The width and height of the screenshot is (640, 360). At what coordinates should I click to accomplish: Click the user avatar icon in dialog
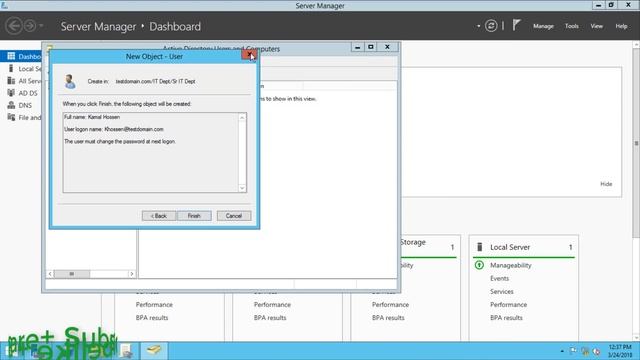coord(70,82)
